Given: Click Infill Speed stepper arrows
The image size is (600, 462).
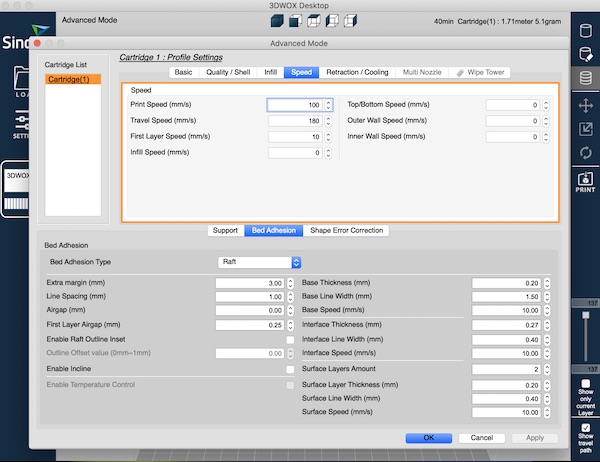Looking at the screenshot, I should 328,153.
